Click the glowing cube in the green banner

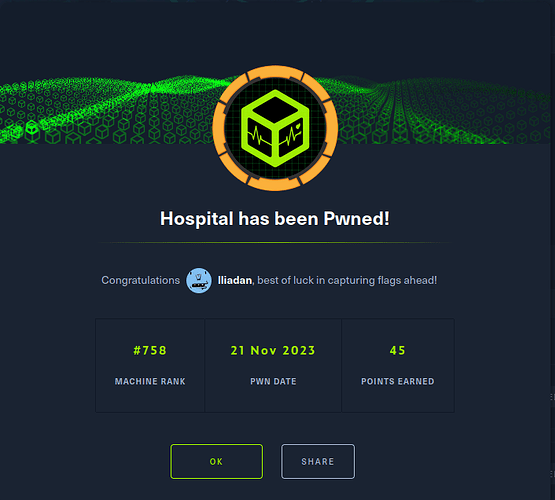[32, 127]
